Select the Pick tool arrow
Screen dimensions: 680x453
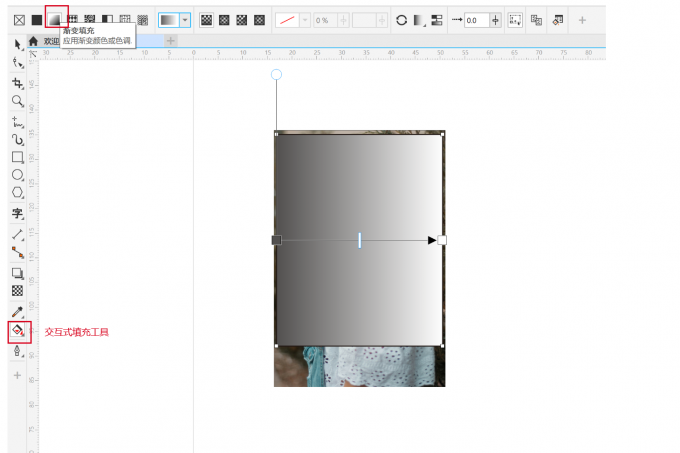coord(17,44)
